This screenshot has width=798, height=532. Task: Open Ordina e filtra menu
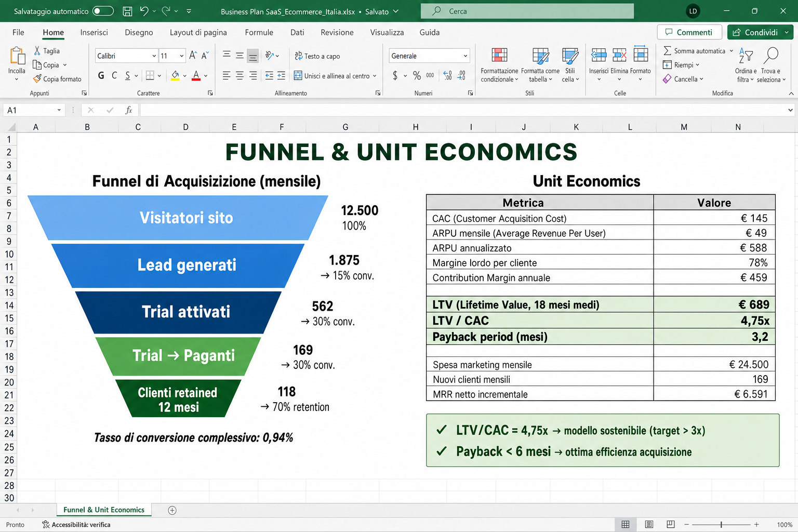coord(746,64)
